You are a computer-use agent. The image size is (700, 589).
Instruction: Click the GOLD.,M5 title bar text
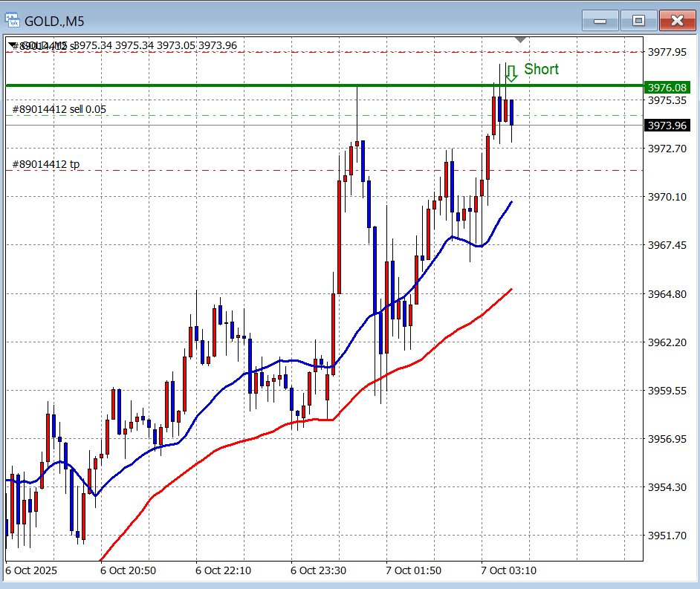click(x=54, y=21)
